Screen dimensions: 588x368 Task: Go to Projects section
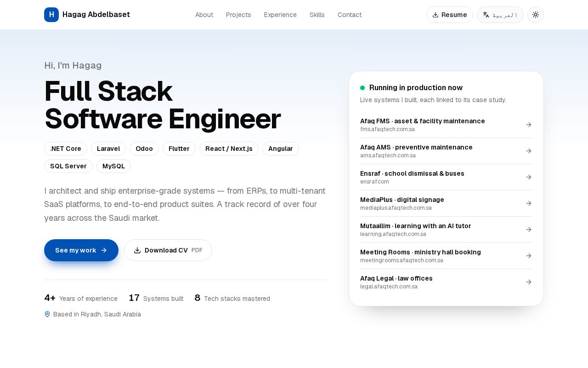238,15
